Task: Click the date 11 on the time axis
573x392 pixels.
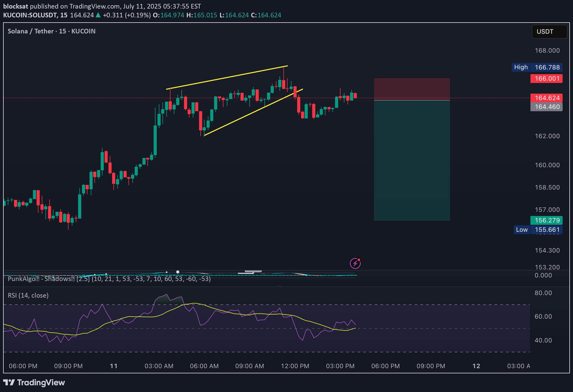Action: point(114,366)
